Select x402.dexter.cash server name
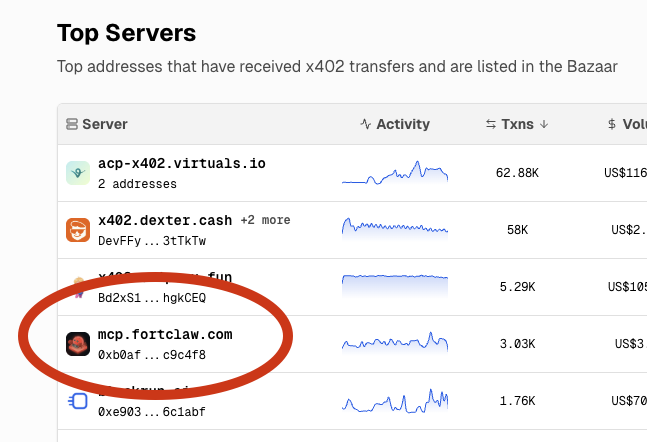 [165, 220]
